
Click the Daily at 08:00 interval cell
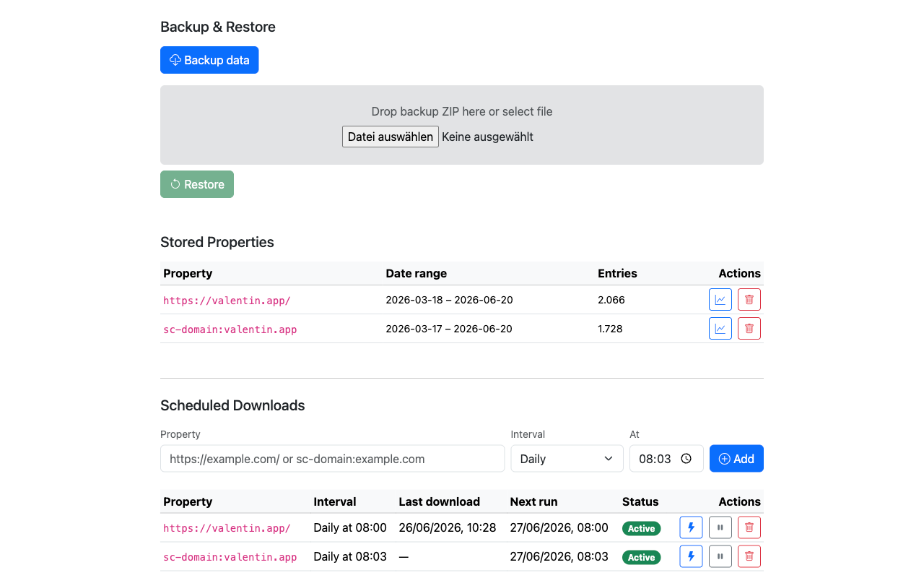(x=350, y=527)
